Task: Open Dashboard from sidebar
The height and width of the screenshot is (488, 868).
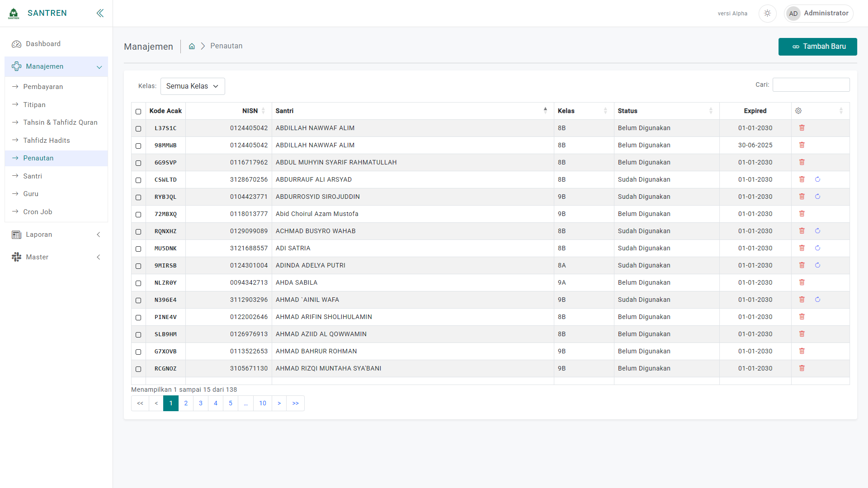Action: tap(56, 44)
